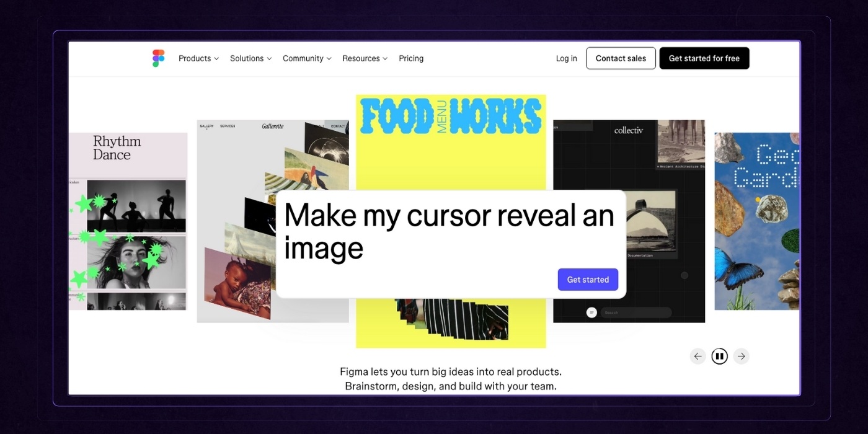868x434 pixels.
Task: Open the Resources dropdown
Action: (x=365, y=58)
